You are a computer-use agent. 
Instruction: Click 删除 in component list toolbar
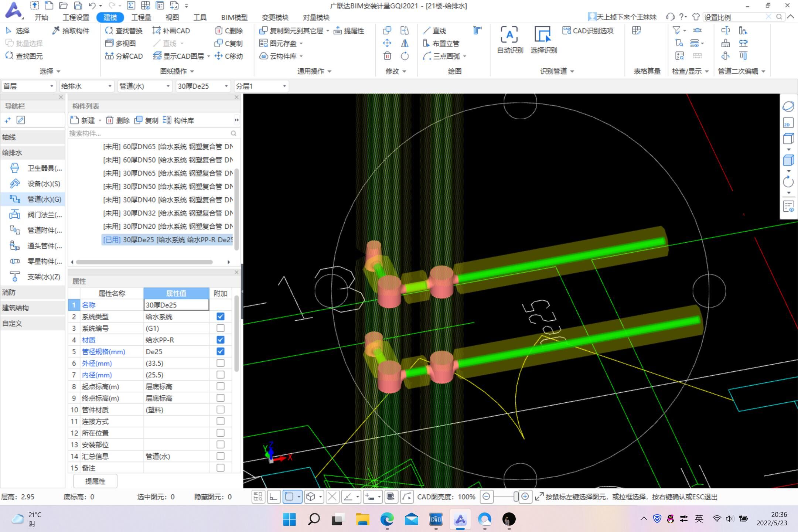[118, 120]
